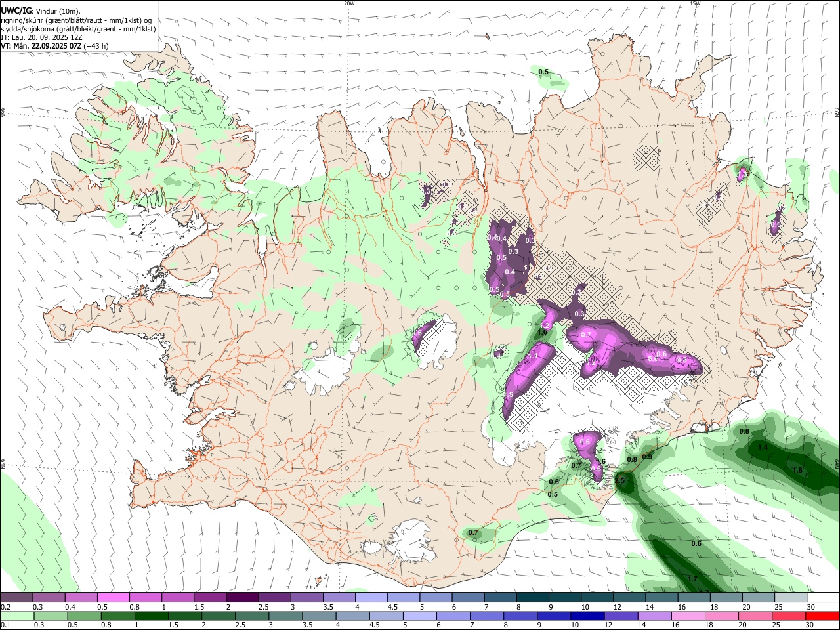Click the 'UWC/IG: Vindur (10m),' title text

point(41,10)
